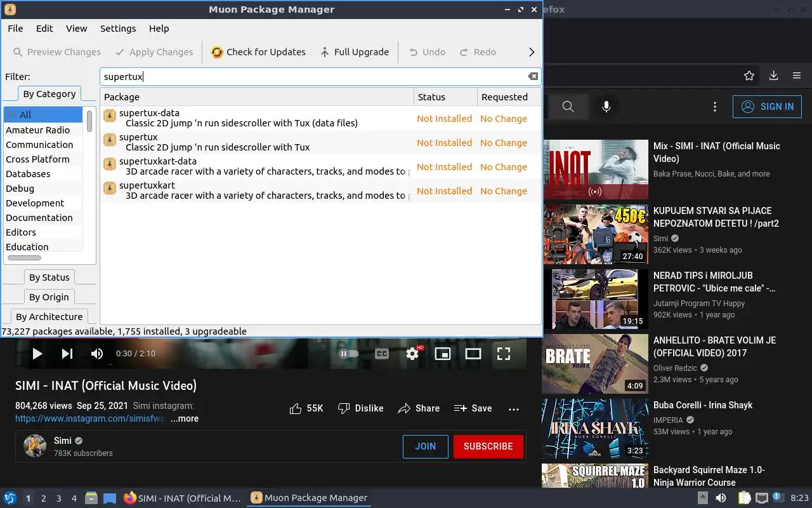
Task: Open Firefox downloads icon
Action: (773, 76)
